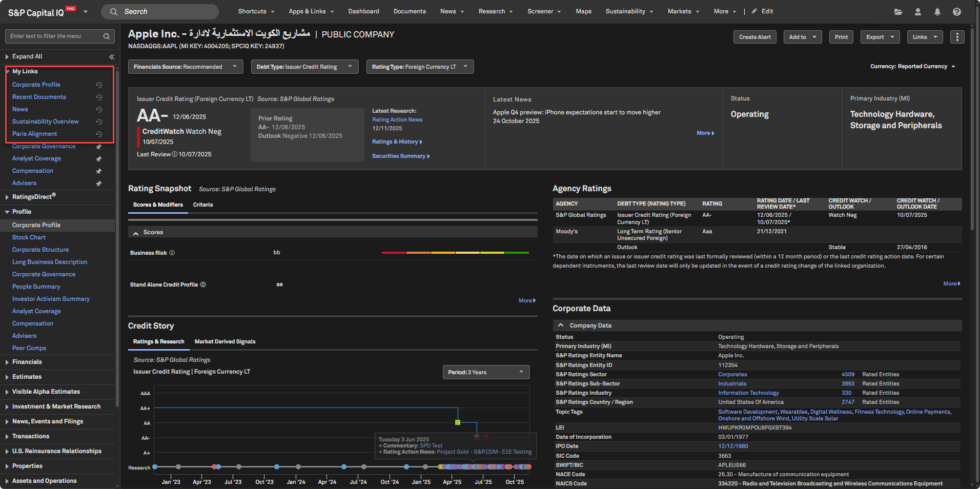Switch to the Market Derived Signals tab
The image size is (980, 489).
pyautogui.click(x=224, y=341)
